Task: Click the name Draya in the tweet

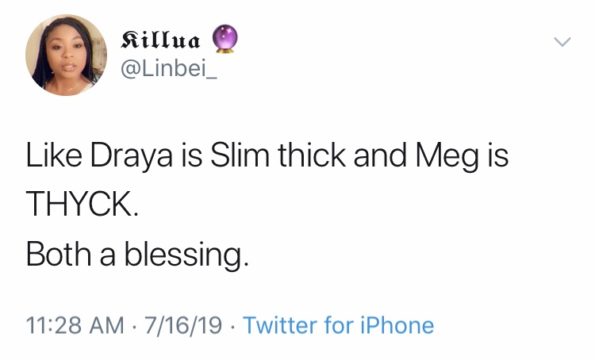Action: coord(131,156)
